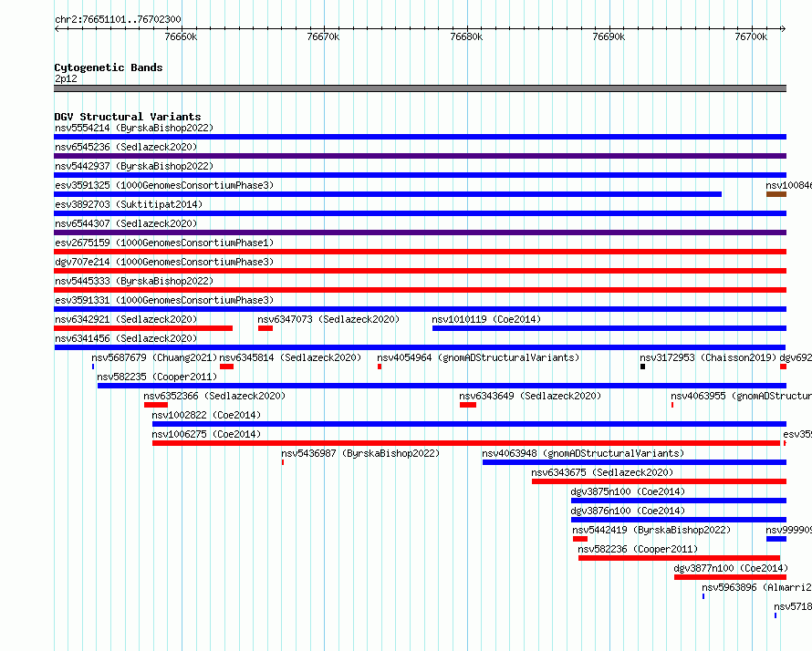The height and width of the screenshot is (651, 812).
Task: Select the dgv3877n100 (Coe2014) label
Action: [x=731, y=568]
